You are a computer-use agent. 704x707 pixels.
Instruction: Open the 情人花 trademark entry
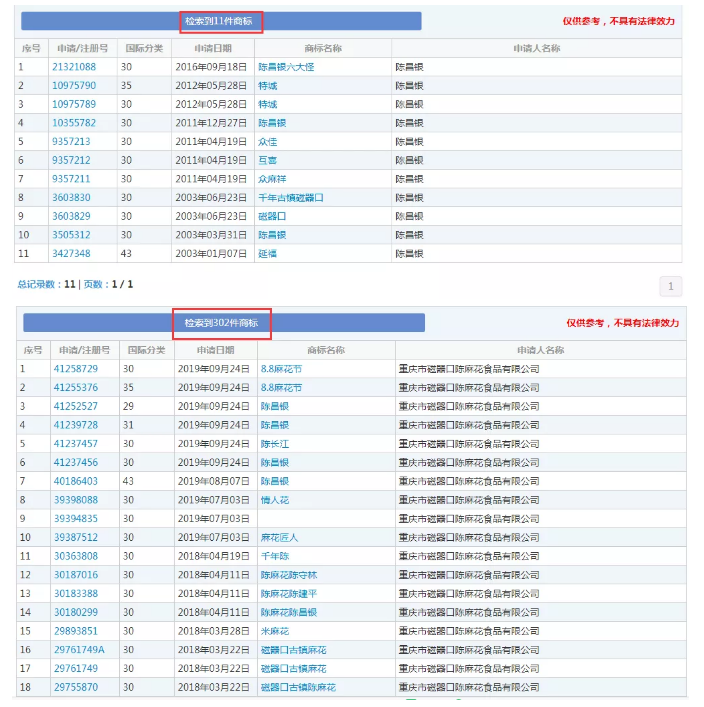coord(275,500)
